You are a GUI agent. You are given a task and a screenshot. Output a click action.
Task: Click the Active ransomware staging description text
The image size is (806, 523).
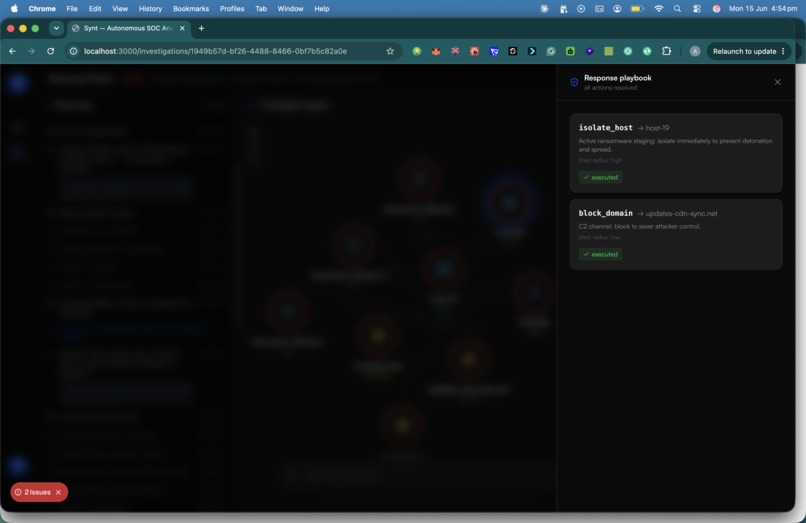click(675, 145)
